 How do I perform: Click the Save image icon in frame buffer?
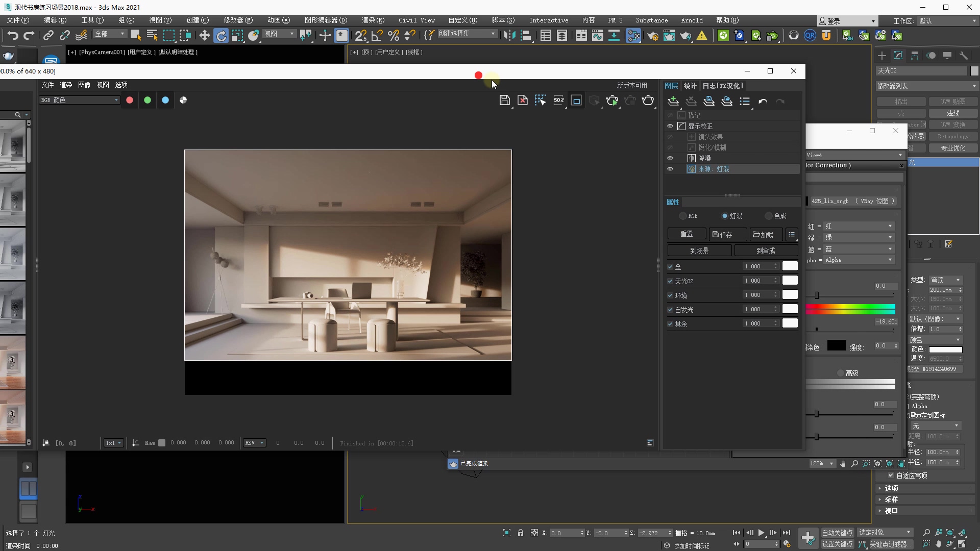click(x=504, y=101)
